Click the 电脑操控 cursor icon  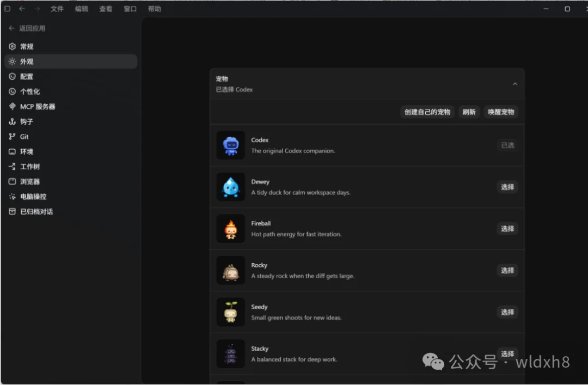(x=12, y=197)
